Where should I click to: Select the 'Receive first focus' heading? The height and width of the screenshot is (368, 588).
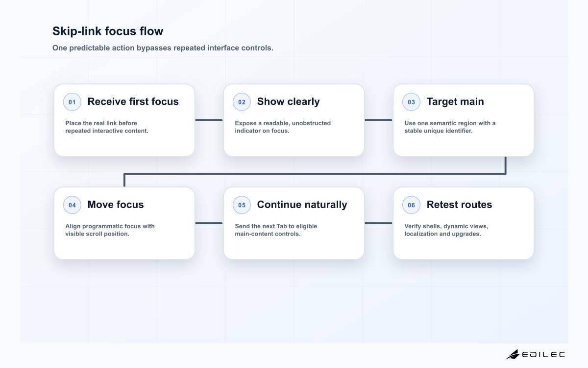tap(133, 102)
